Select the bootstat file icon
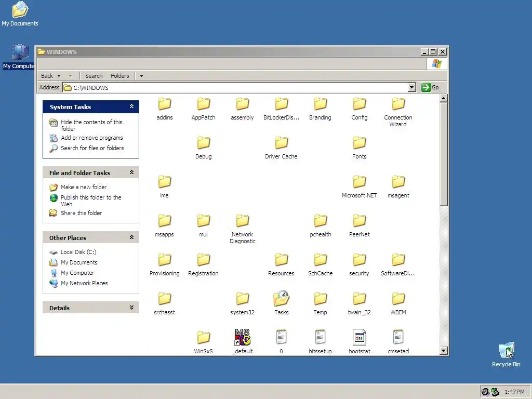 coord(360,337)
